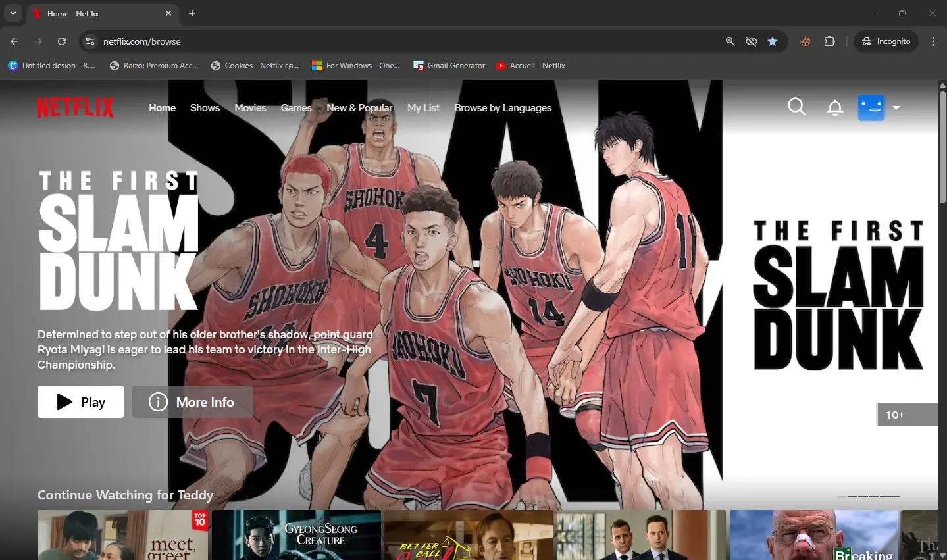The height and width of the screenshot is (560, 947).
Task: Open My List nav item
Action: 423,108
